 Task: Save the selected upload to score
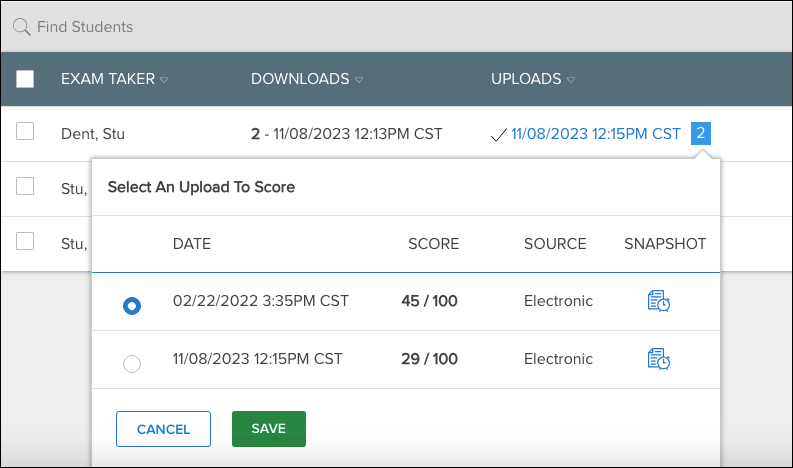pyautogui.click(x=269, y=429)
